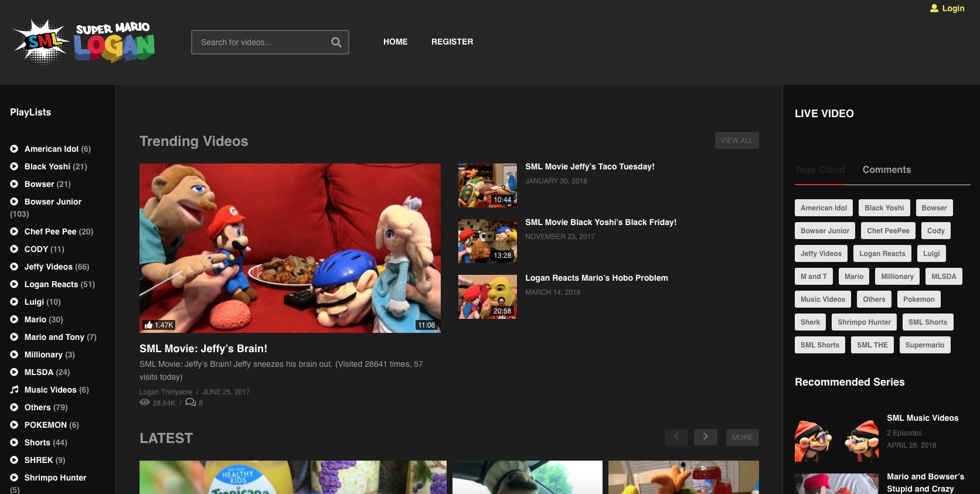Open the SML Music Videos series title

(923, 418)
